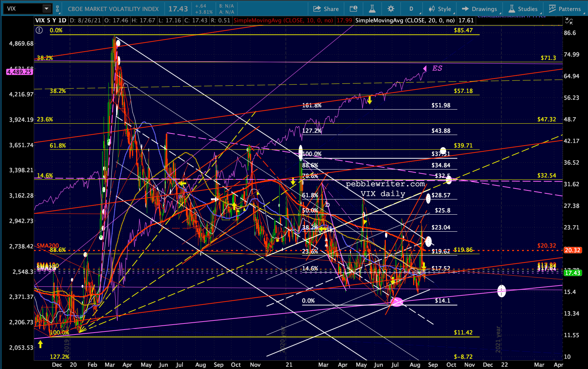Open the Patterns menu
The image size is (588, 369).
click(x=565, y=9)
